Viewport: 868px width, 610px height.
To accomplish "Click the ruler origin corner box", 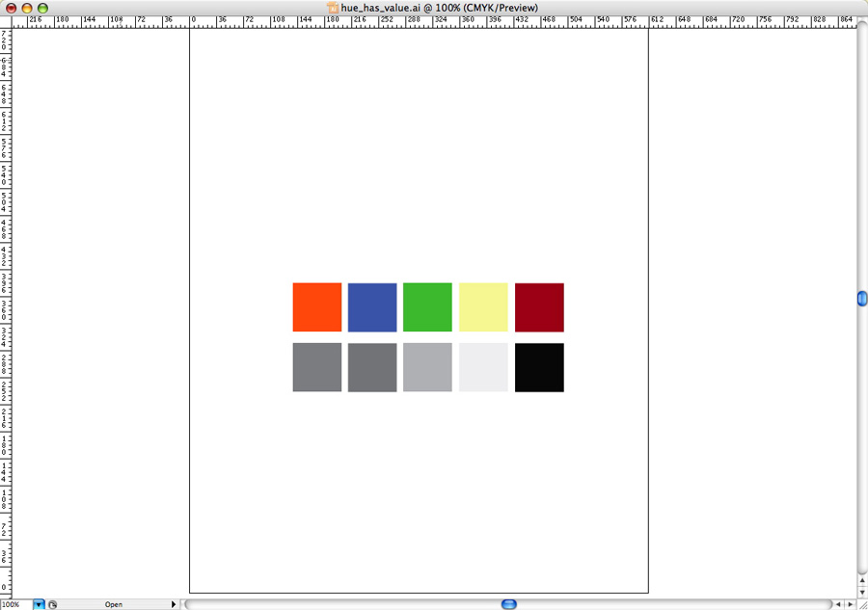I will tap(6, 21).
